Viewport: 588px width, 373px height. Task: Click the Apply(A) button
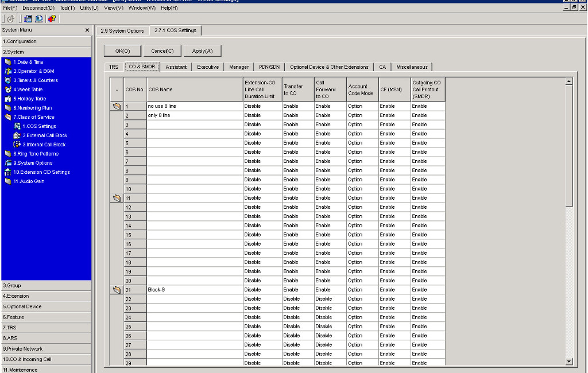[x=203, y=51]
